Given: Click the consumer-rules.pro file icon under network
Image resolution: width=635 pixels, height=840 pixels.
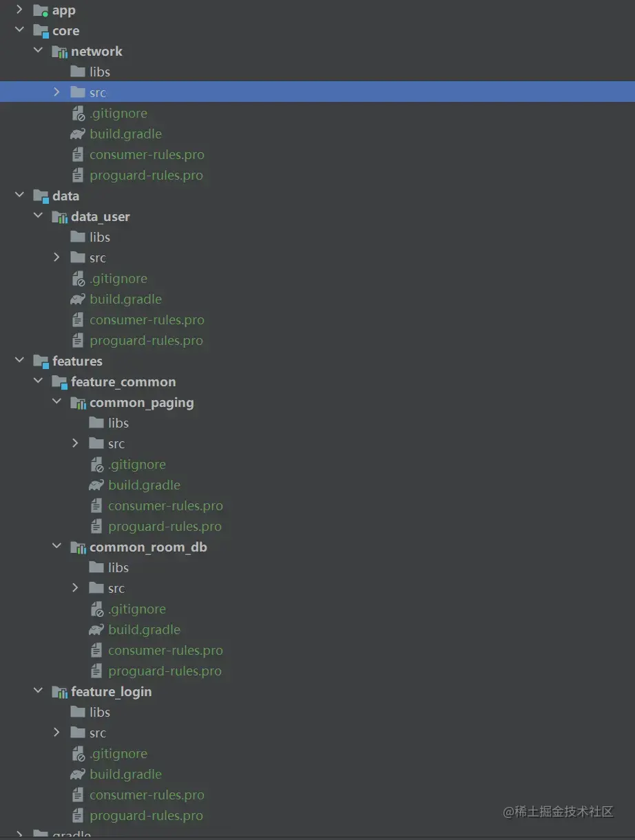Looking at the screenshot, I should (x=78, y=155).
